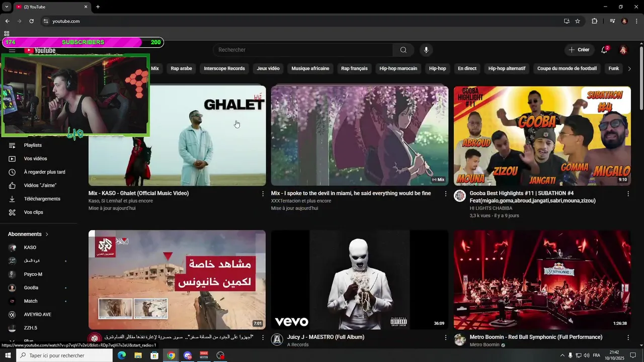Viewport: 644px width, 362px height.
Task: Open options menu for Metro Boomin video
Action: [x=628, y=337]
